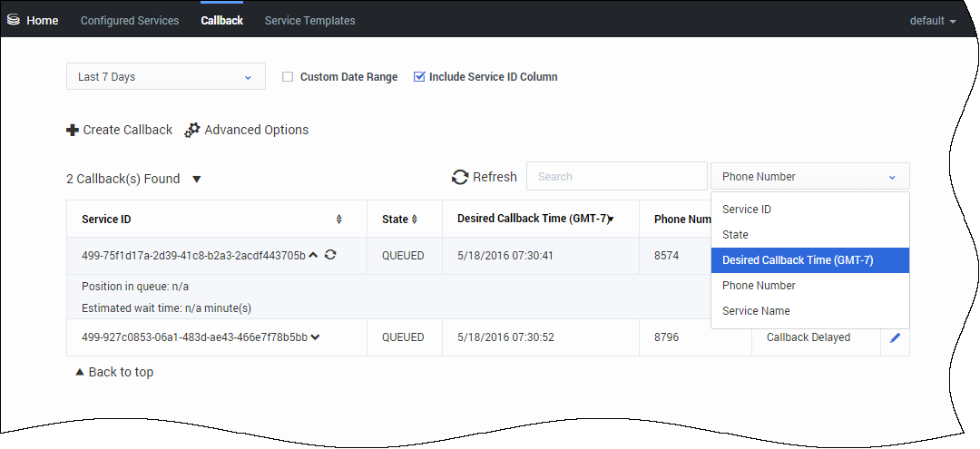Viewport: 980px width, 449px height.
Task: Select Desired Callback Time (GMT-7) option
Action: (798, 260)
